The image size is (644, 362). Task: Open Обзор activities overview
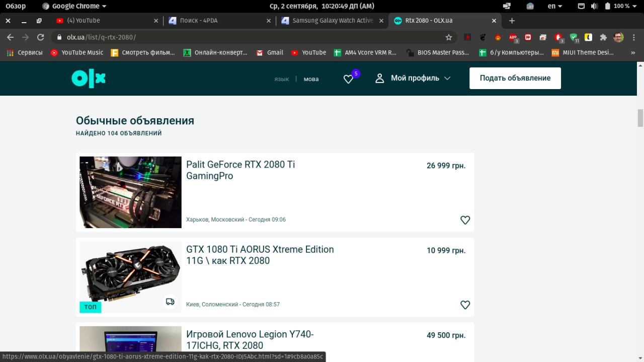(x=16, y=6)
